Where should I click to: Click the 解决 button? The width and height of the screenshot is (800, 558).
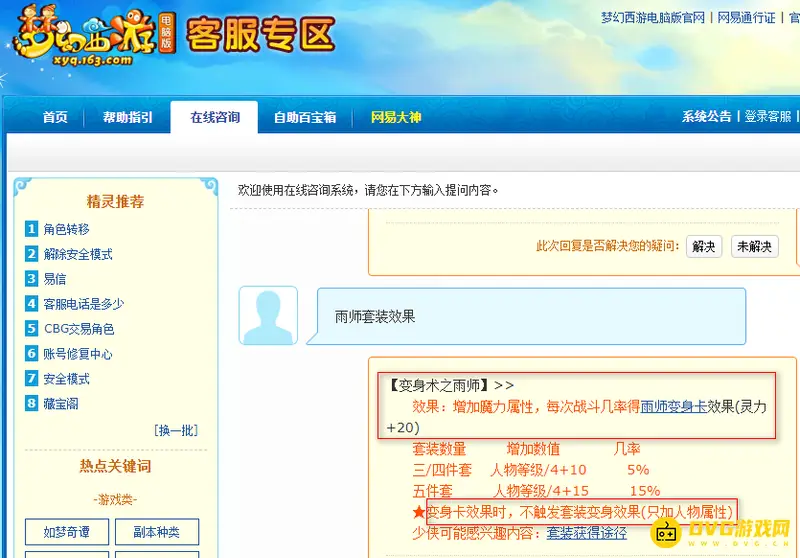(704, 246)
